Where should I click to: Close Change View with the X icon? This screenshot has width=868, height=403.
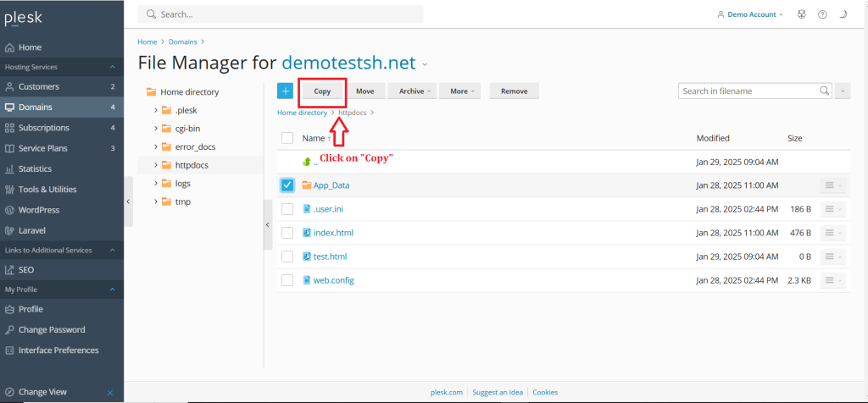click(x=109, y=393)
